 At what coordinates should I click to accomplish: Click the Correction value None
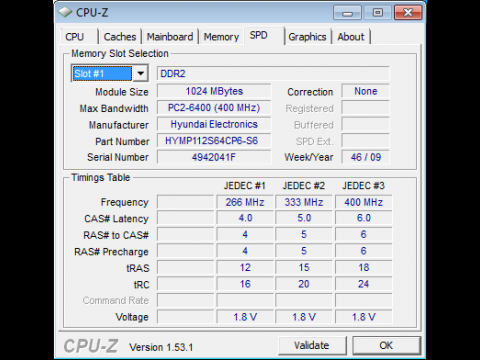click(365, 91)
